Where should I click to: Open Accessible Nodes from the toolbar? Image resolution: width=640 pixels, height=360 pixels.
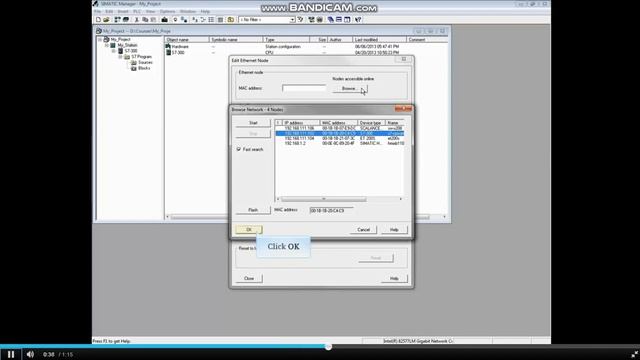(118, 20)
